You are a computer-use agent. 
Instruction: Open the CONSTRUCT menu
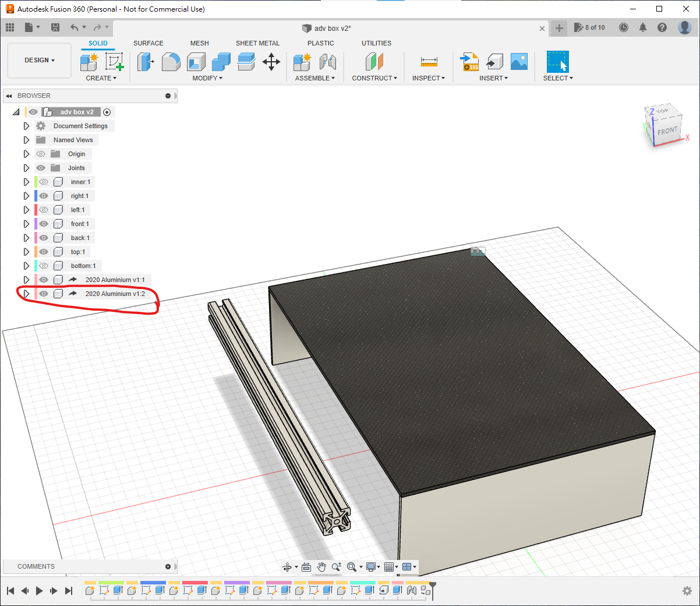374,78
